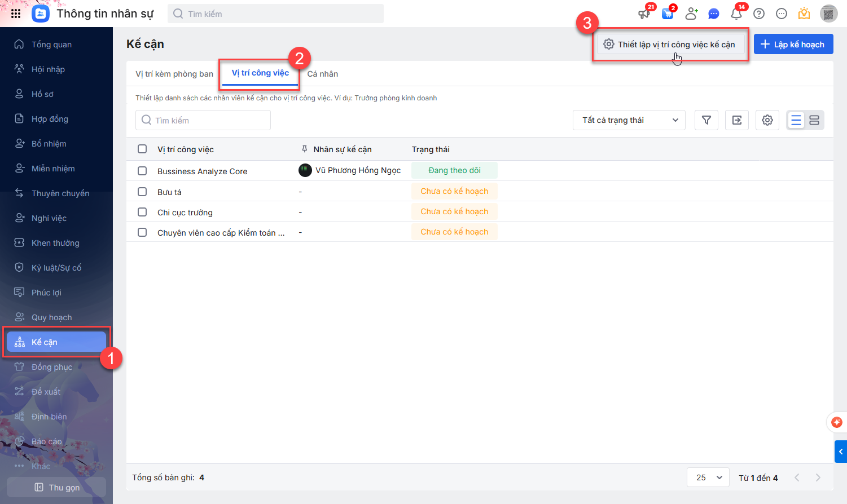Click the red floating assistant icon
Screen dimensions: 847x504
pyautogui.click(x=837, y=422)
